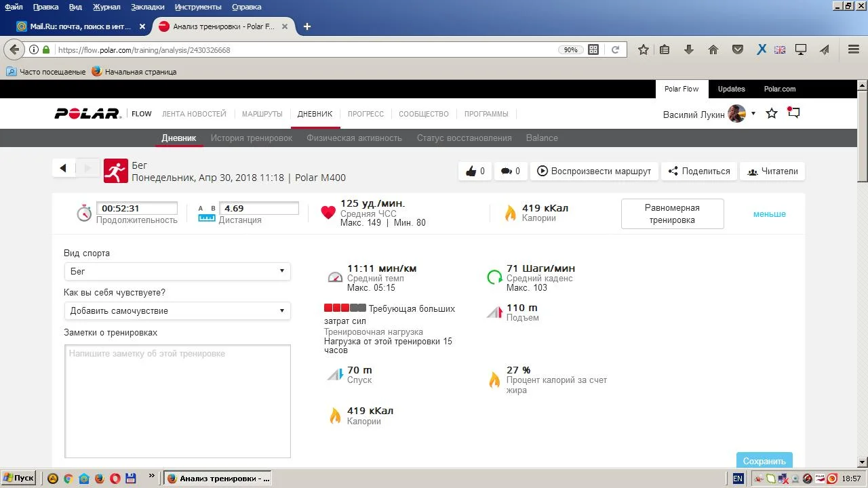This screenshot has width=868, height=488.
Task: Open the notifications icon with red dot
Action: [793, 113]
